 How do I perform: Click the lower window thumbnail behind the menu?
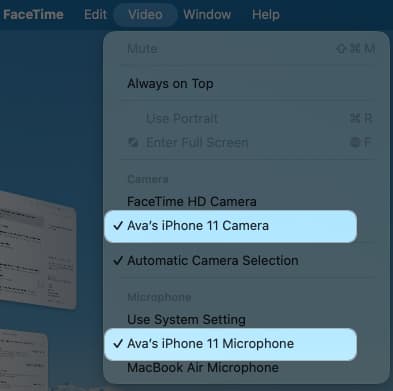[23, 360]
